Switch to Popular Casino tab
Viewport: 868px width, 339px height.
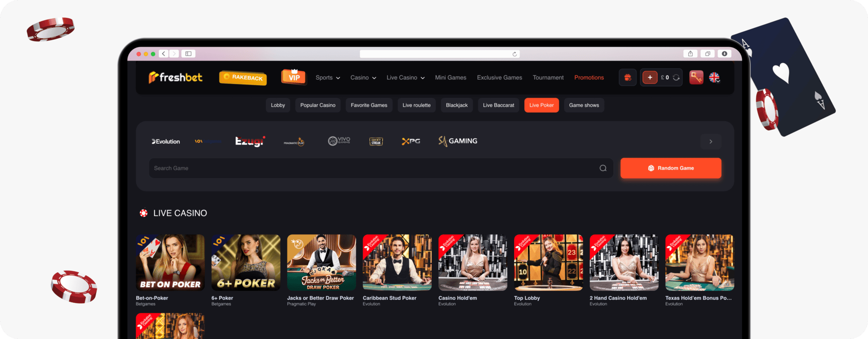(318, 105)
